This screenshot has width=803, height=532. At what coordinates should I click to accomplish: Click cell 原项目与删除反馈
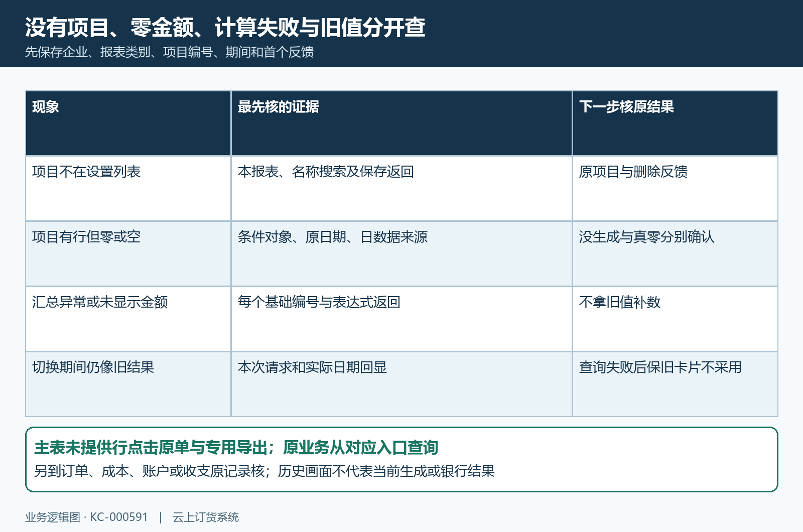675,188
